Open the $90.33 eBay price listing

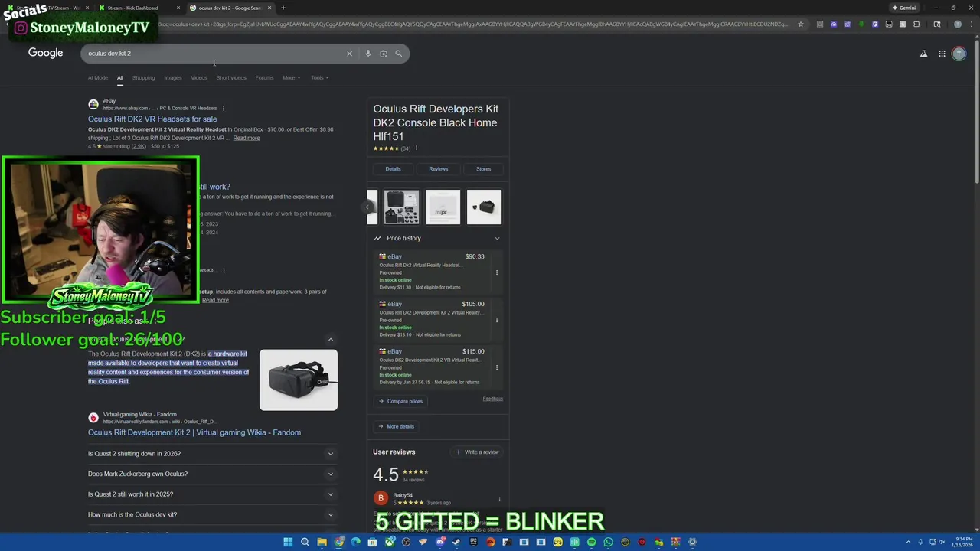coord(433,272)
